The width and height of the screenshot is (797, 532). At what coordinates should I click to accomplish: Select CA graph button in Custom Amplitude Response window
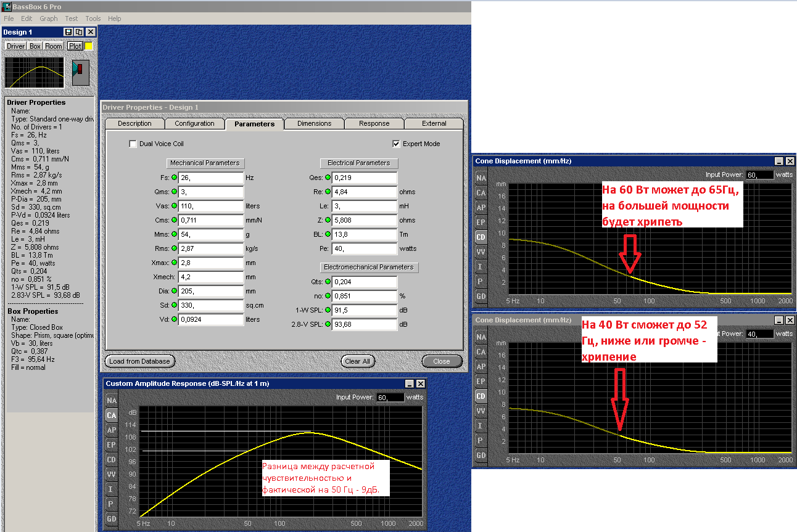pos(112,415)
